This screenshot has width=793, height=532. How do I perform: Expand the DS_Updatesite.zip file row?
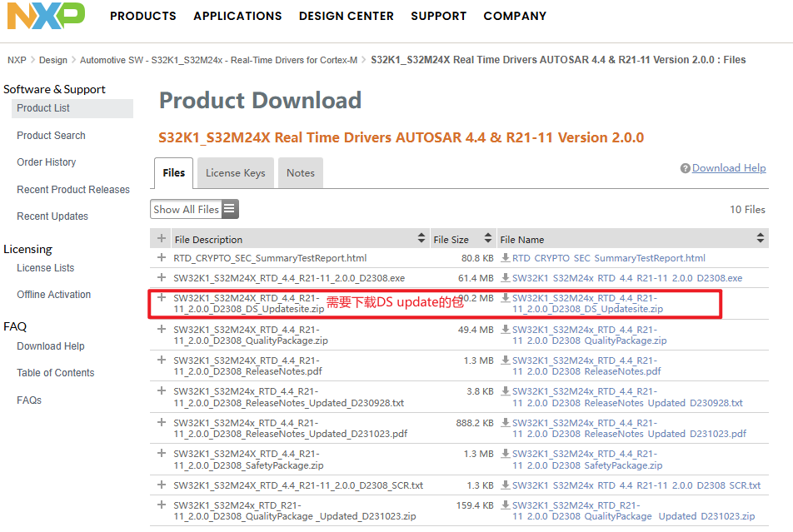coord(162,297)
